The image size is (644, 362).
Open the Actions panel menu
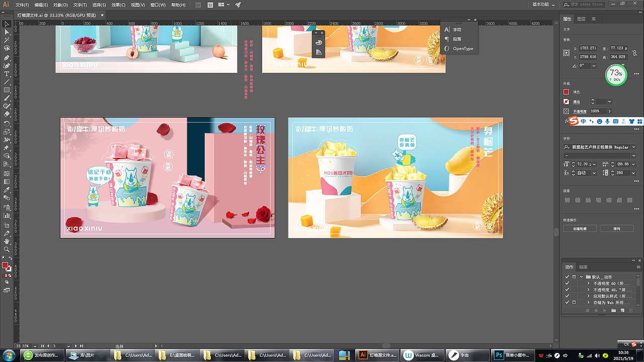coord(638,267)
